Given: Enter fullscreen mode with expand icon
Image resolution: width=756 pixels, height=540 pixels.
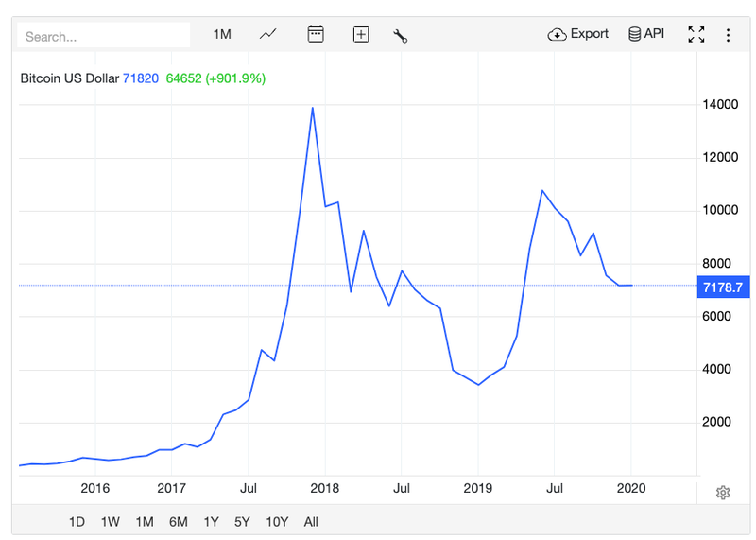Looking at the screenshot, I should coord(696,34).
